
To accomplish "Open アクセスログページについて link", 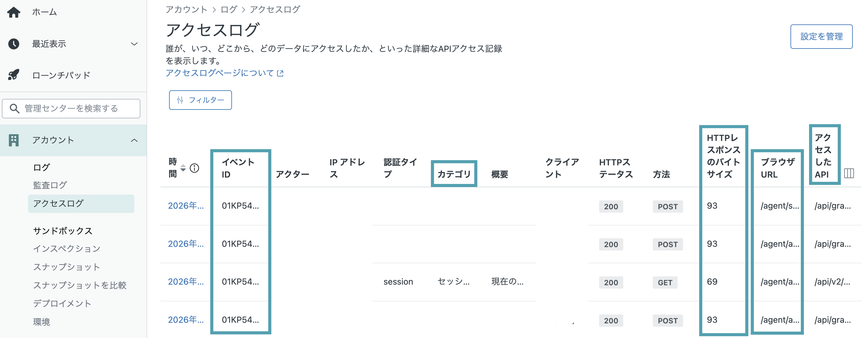I will (x=225, y=73).
